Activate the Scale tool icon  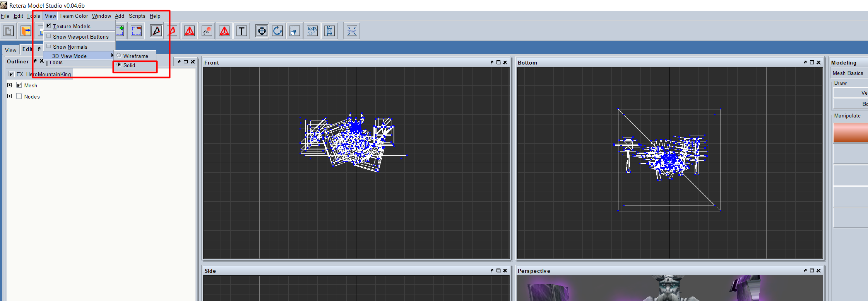pos(295,31)
